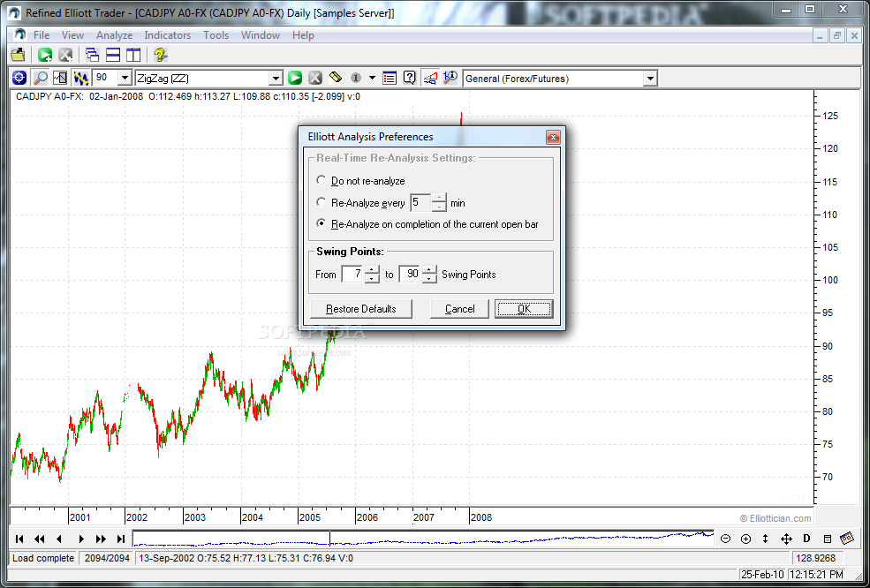Open the File menu
The width and height of the screenshot is (870, 588).
[42, 35]
